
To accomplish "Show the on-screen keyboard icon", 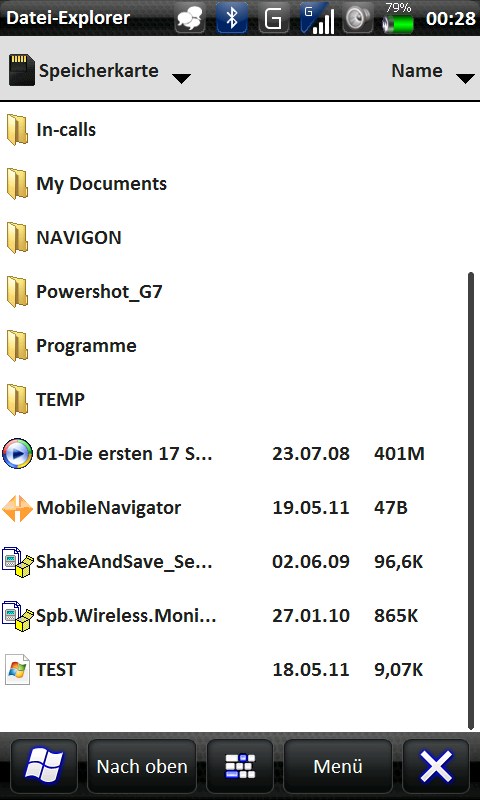I will [240, 766].
